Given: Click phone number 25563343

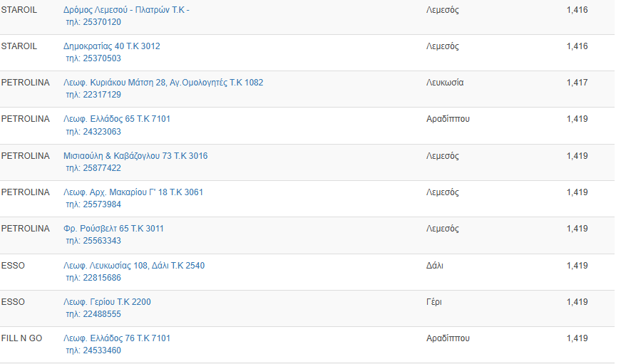Looking at the screenshot, I should point(93,241).
